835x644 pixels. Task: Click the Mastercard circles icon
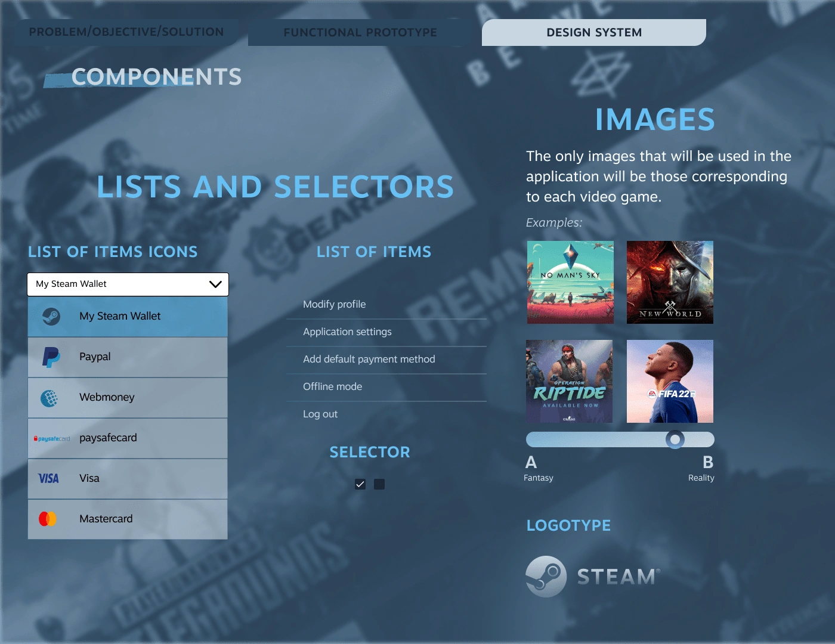pos(48,519)
